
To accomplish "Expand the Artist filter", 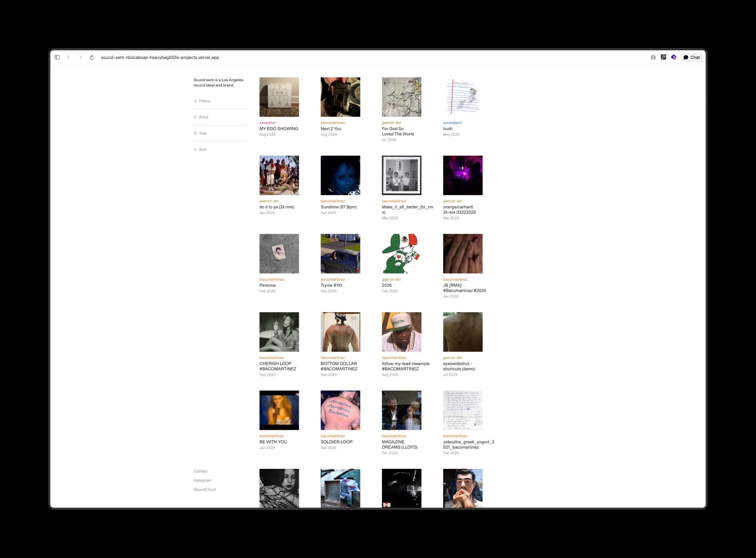I will 220,117.
